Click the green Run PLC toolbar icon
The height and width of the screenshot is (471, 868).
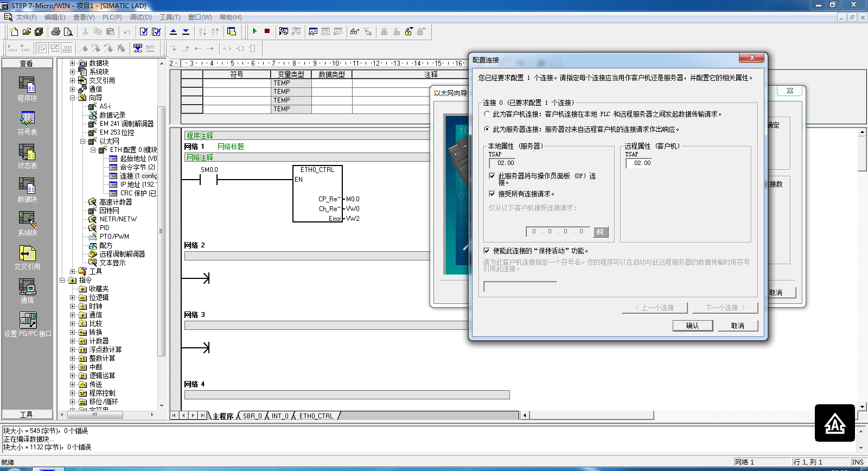pyautogui.click(x=254, y=31)
